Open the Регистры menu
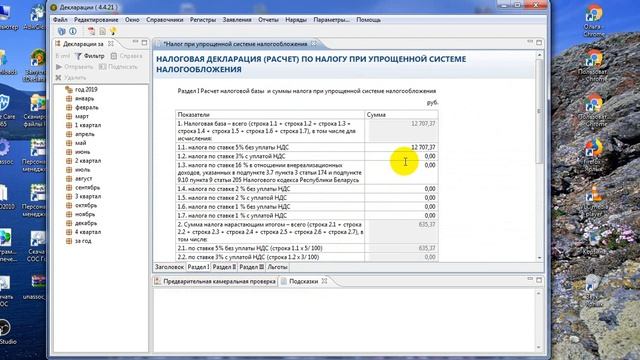The width and height of the screenshot is (640, 360). point(203,20)
